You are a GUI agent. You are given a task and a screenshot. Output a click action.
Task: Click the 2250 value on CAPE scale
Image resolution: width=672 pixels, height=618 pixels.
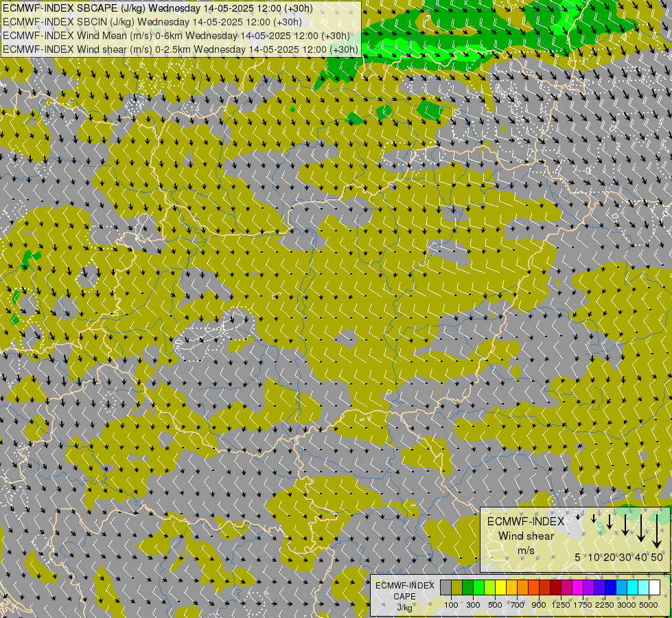click(x=604, y=605)
